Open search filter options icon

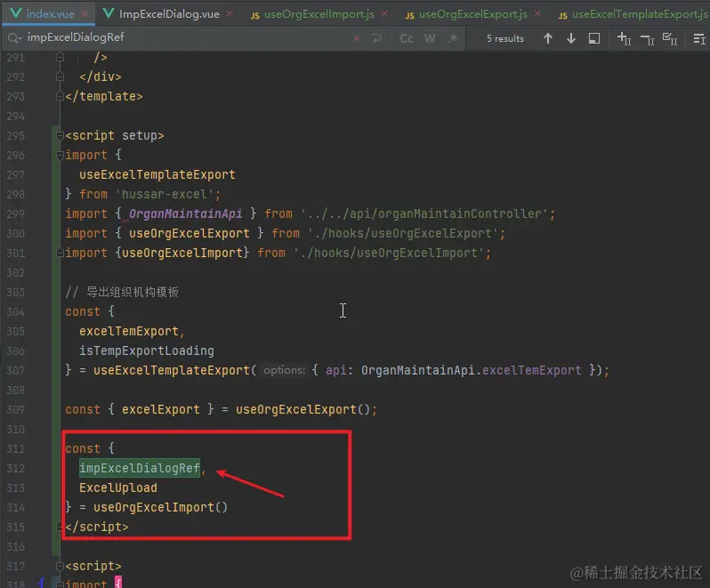pos(699,39)
